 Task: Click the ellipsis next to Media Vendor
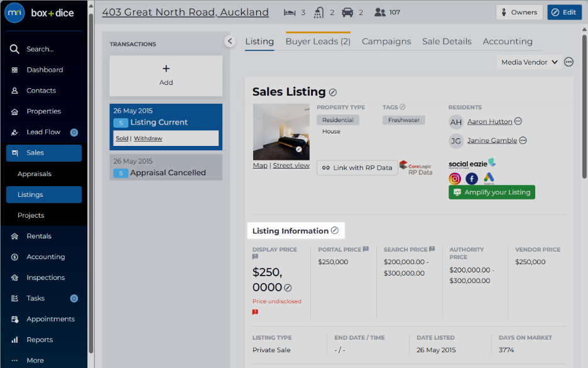(x=569, y=62)
